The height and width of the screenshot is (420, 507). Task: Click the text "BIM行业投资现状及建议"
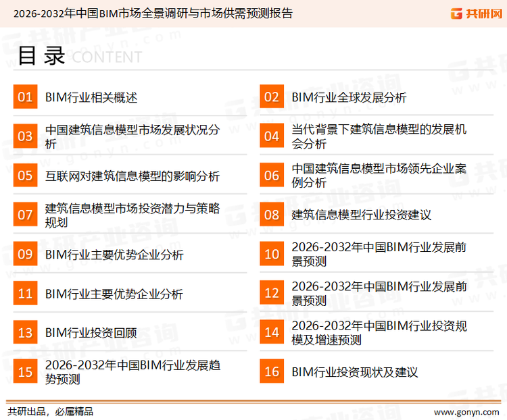[x=355, y=372]
